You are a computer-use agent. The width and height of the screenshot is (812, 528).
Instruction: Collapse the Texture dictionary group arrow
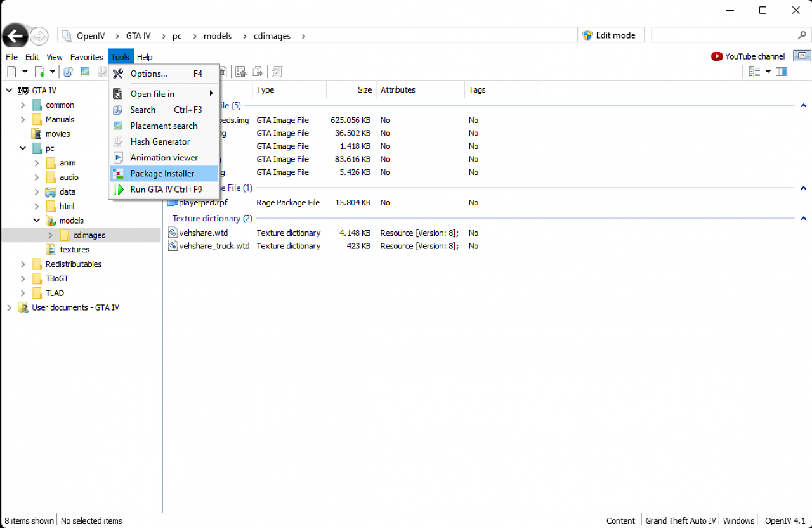click(x=804, y=219)
